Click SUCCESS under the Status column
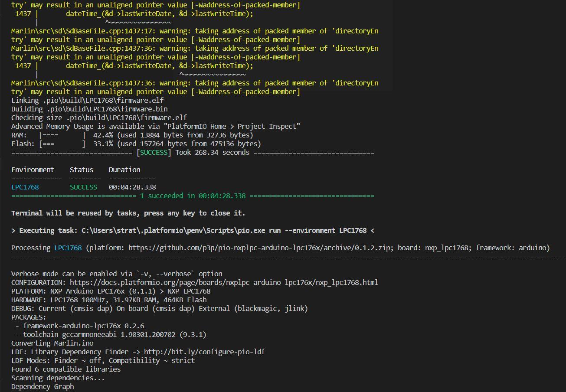Image resolution: width=566 pixels, height=392 pixels. pos(83,187)
